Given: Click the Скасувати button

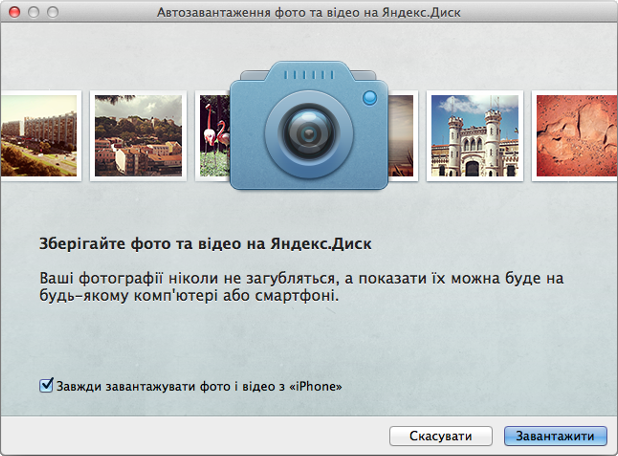Looking at the screenshot, I should click(x=441, y=436).
